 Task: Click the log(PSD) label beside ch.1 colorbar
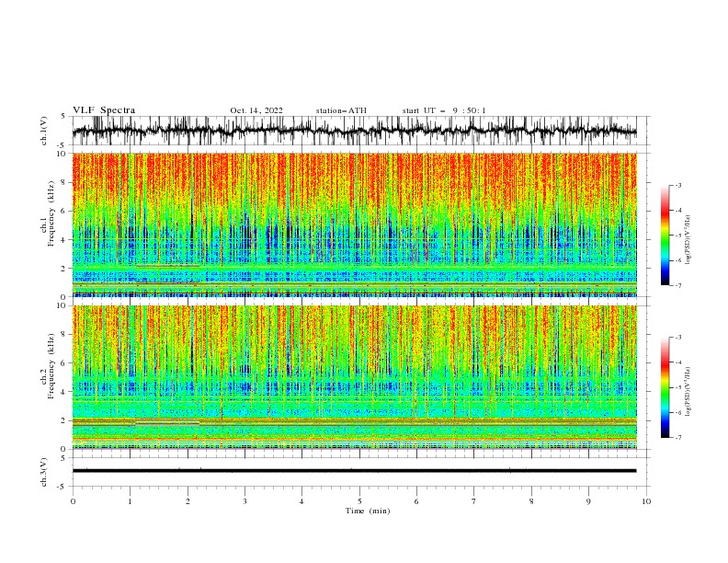click(x=688, y=240)
